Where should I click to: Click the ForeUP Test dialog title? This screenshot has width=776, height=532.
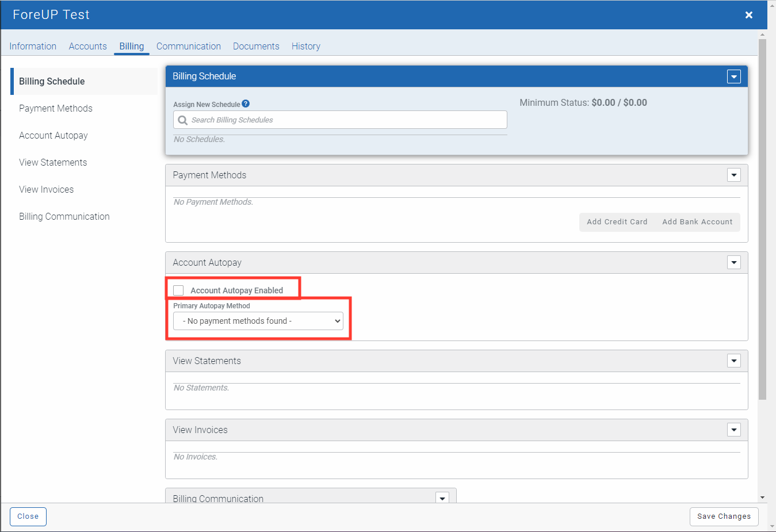point(51,15)
